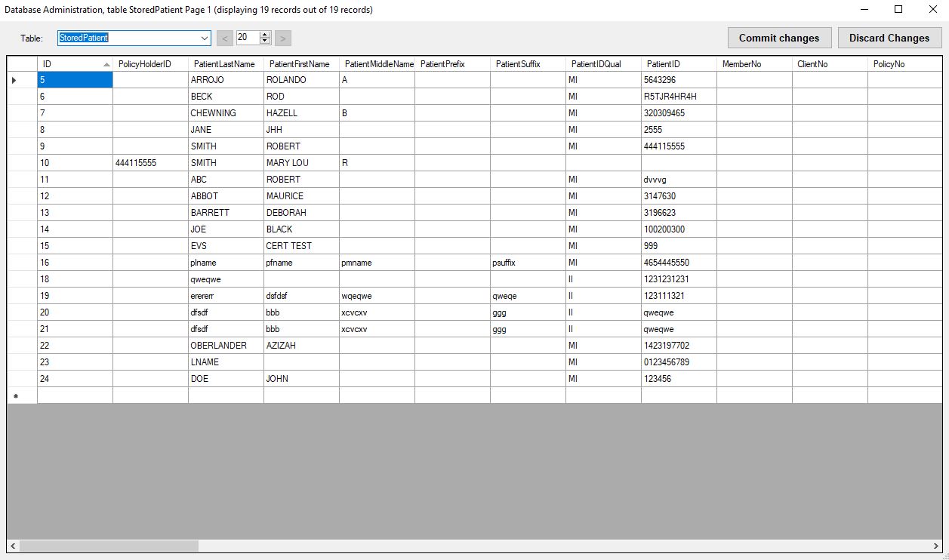Select the 1231231231 patient ID cell

679,279
